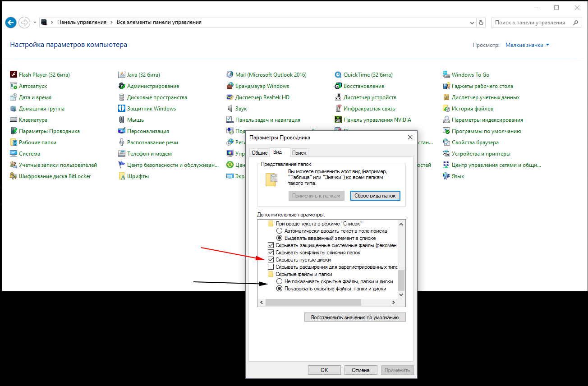
Task: Click the Back navigation arrow
Action: [x=11, y=22]
